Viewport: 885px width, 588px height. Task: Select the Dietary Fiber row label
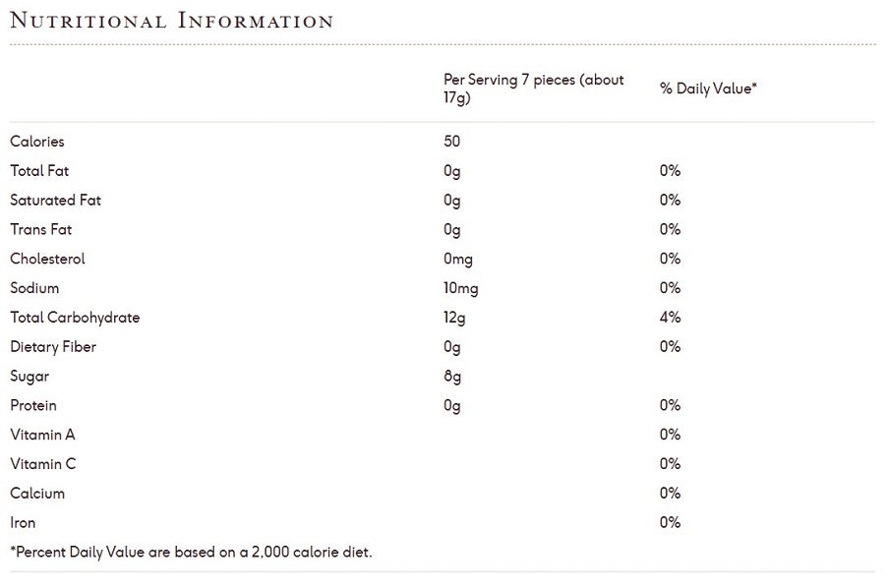click(x=53, y=347)
